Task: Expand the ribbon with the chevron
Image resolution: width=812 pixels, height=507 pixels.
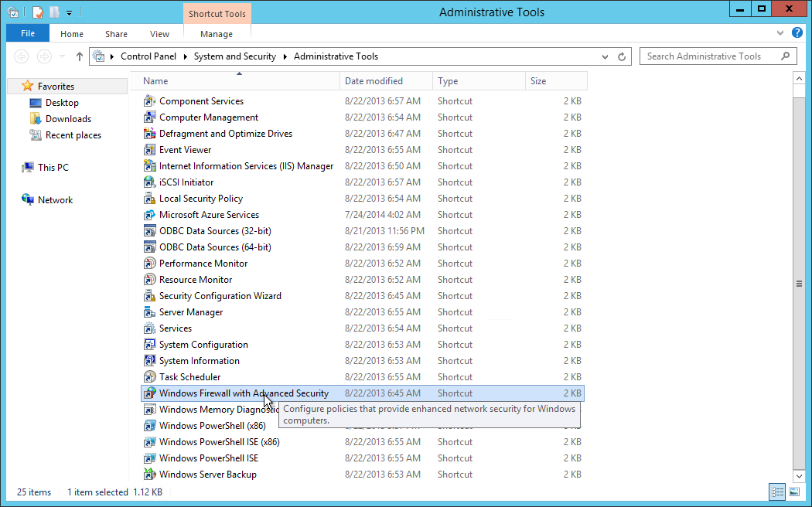Action: pyautogui.click(x=780, y=33)
